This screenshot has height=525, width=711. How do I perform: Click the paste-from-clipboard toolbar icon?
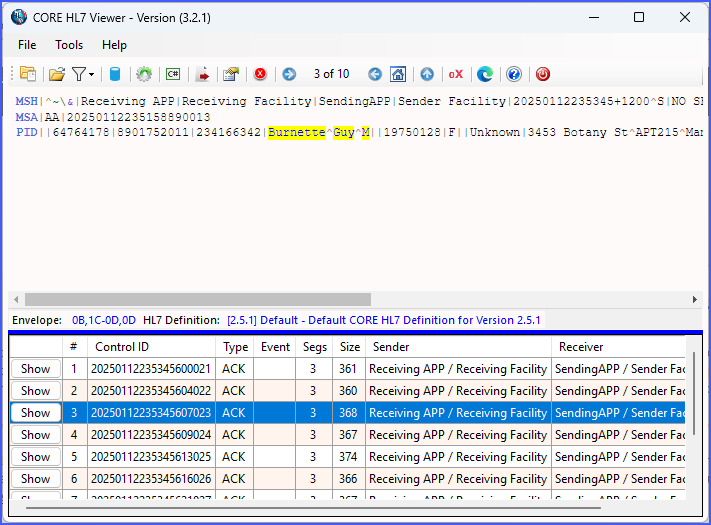click(28, 74)
